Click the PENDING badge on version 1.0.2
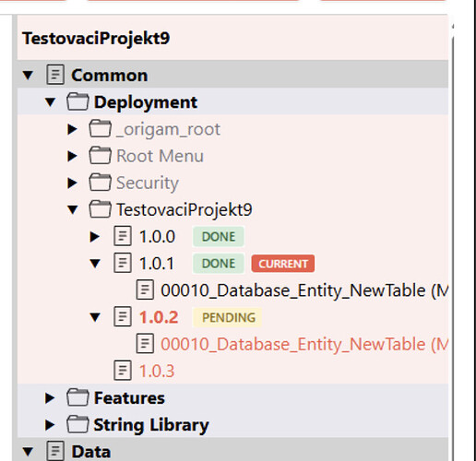 (x=227, y=317)
